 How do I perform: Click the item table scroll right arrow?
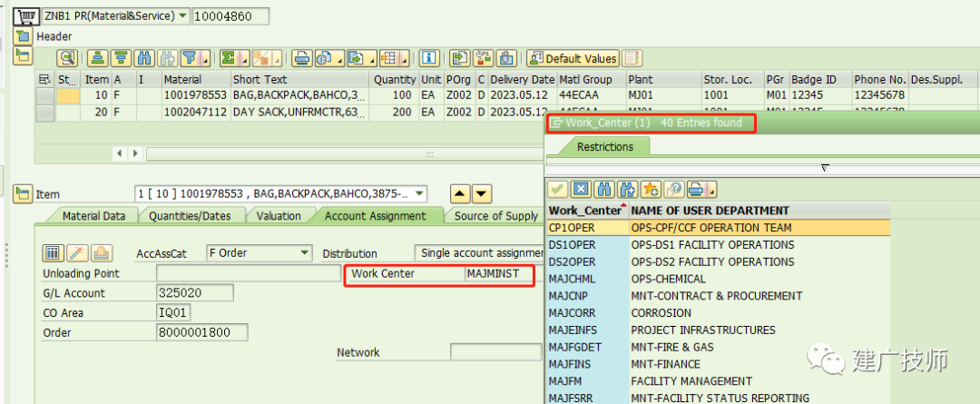[x=135, y=153]
